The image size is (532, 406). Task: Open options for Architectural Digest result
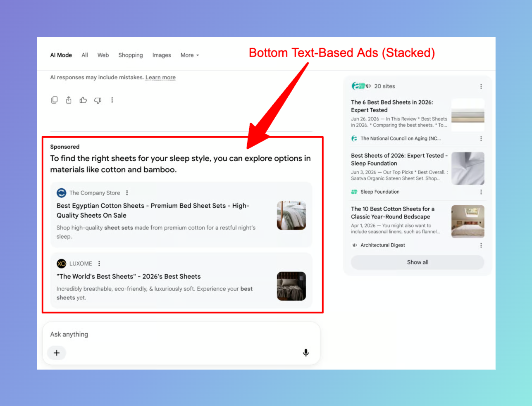pyautogui.click(x=481, y=245)
